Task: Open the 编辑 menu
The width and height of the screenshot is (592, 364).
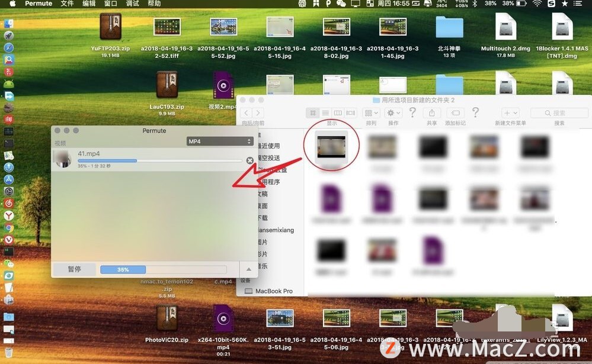Action: pyautogui.click(x=89, y=4)
